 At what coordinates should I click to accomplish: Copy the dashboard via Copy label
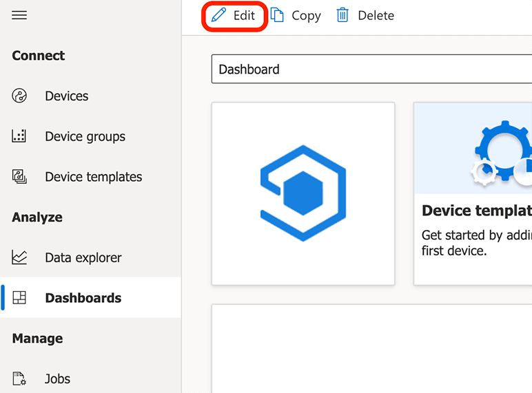pyautogui.click(x=306, y=16)
